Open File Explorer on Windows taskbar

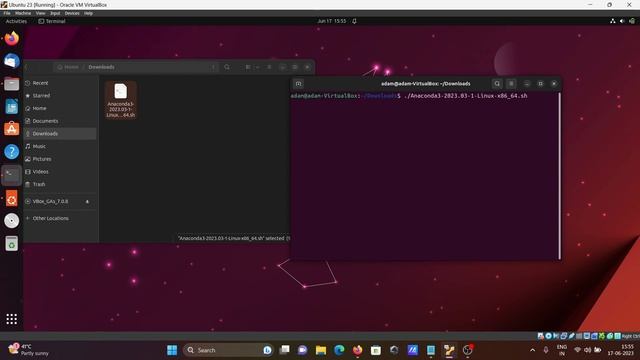pyautogui.click(x=321, y=350)
